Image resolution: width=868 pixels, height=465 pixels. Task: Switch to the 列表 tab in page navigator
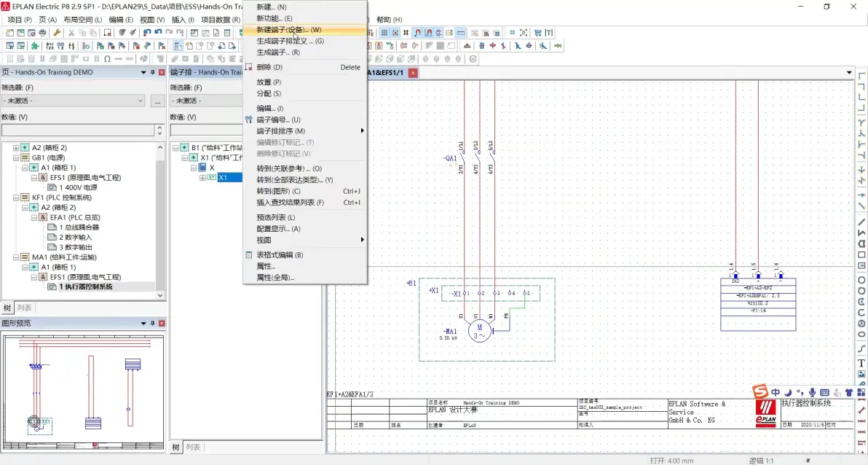click(x=25, y=308)
